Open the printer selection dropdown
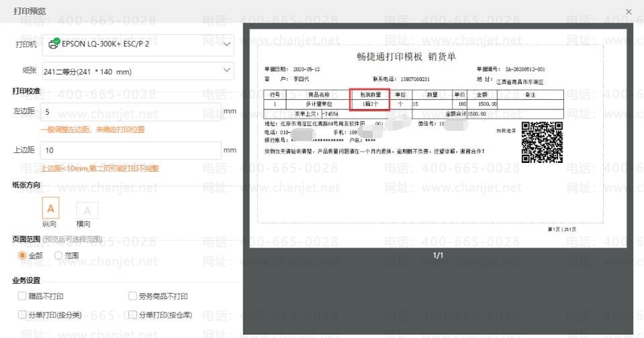Viewport: 644px width, 338px height. click(x=138, y=44)
